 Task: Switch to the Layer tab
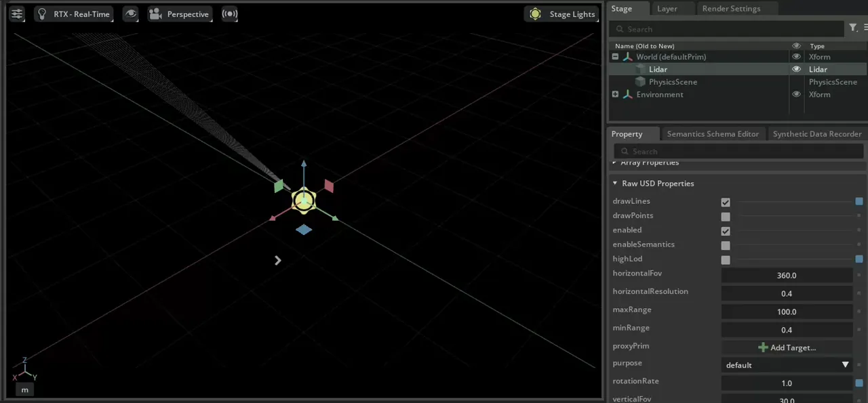click(667, 9)
